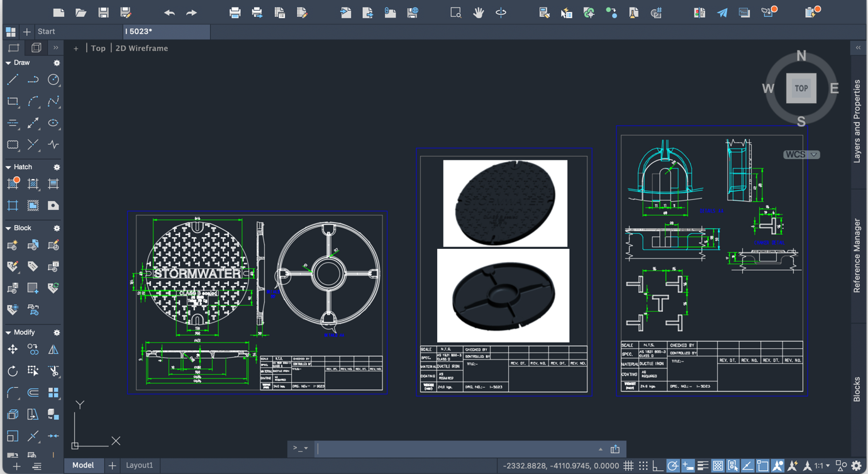
Task: Toggle grid display in status bar
Action: pyautogui.click(x=628, y=466)
